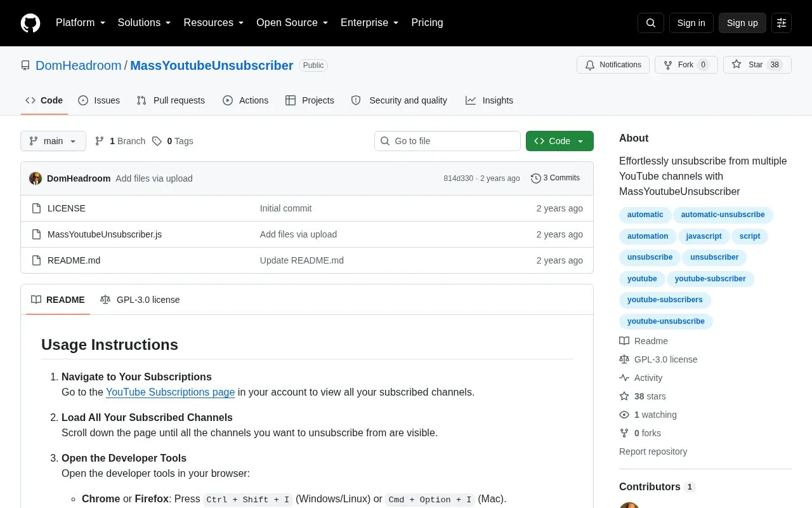The image size is (812, 508).
Task: Click DomHeadroom's avatar in commit row
Action: (36, 178)
